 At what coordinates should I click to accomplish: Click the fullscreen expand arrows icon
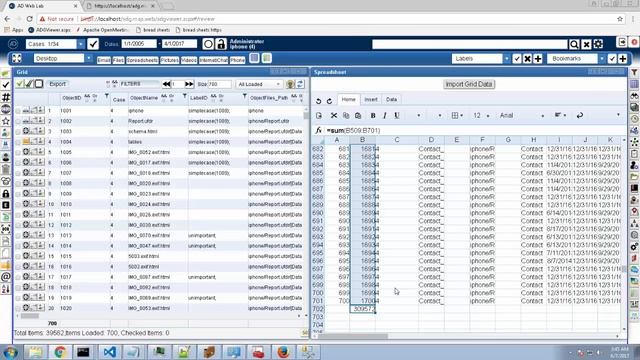17,58
